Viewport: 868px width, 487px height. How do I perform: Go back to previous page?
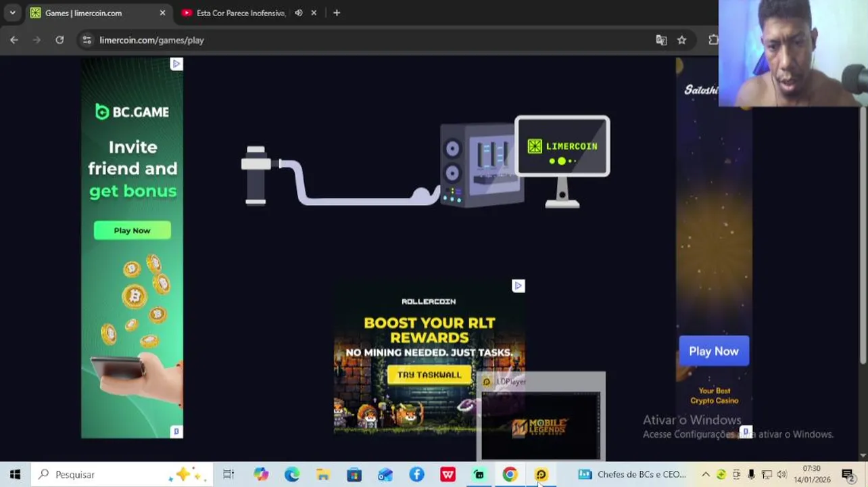pyautogui.click(x=14, y=40)
